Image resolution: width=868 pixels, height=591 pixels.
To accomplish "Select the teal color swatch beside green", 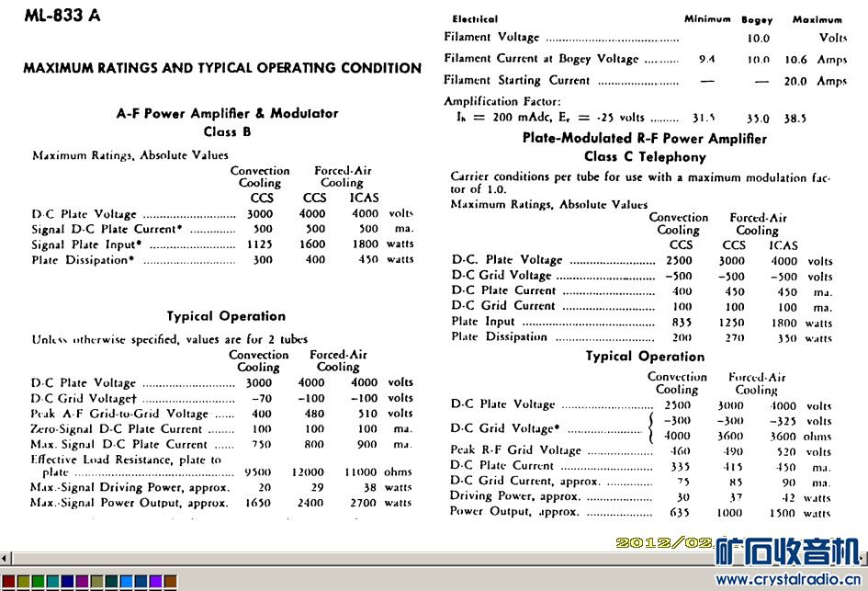I will (x=53, y=582).
